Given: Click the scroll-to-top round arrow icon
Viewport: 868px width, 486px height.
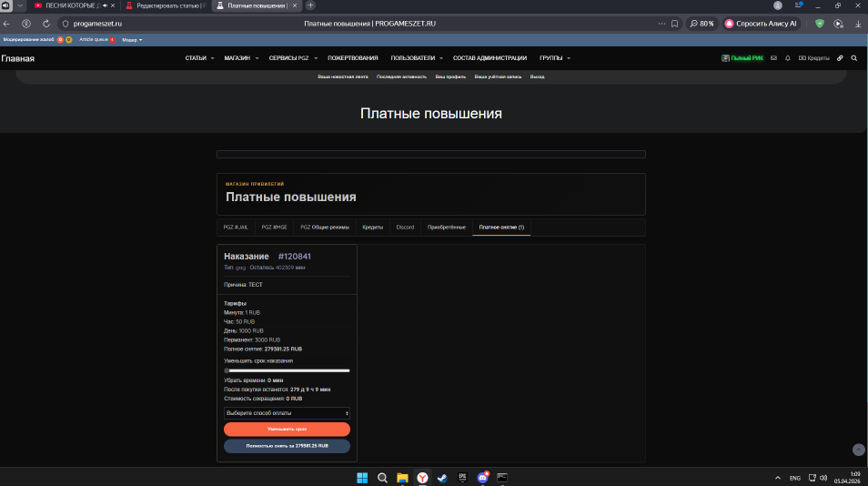Looking at the screenshot, I should click(x=858, y=450).
